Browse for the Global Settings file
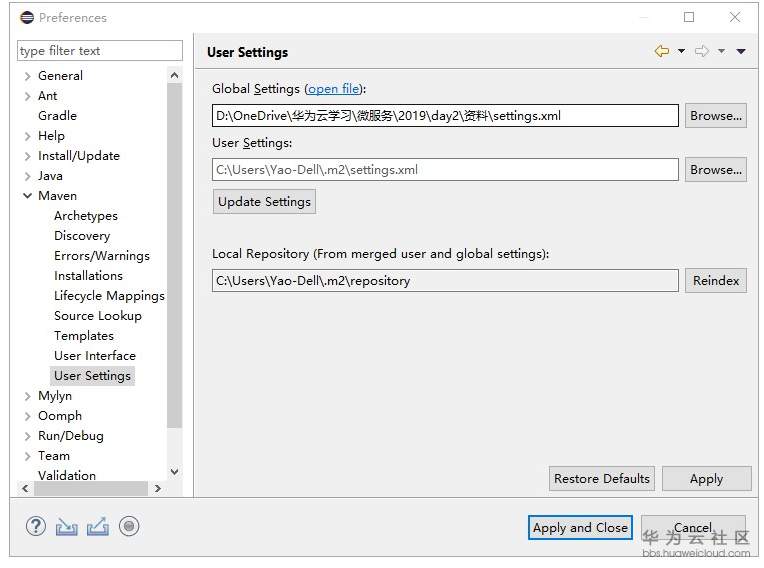 click(716, 116)
